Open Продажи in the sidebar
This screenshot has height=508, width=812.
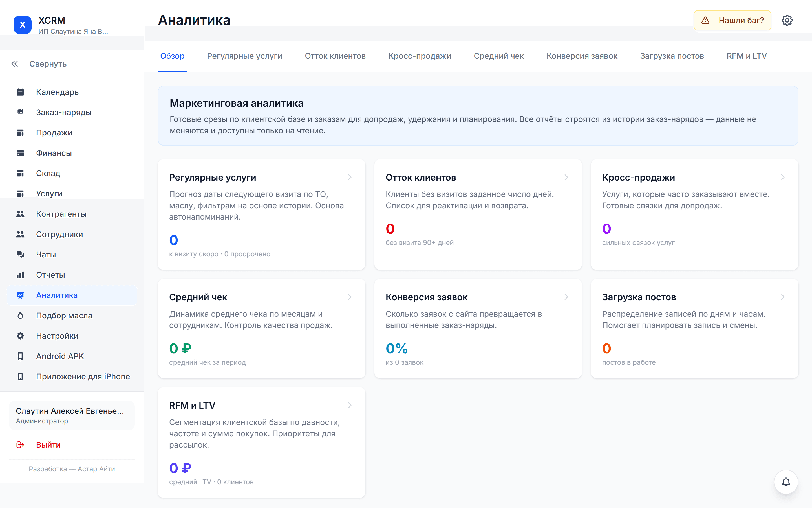pos(72,133)
